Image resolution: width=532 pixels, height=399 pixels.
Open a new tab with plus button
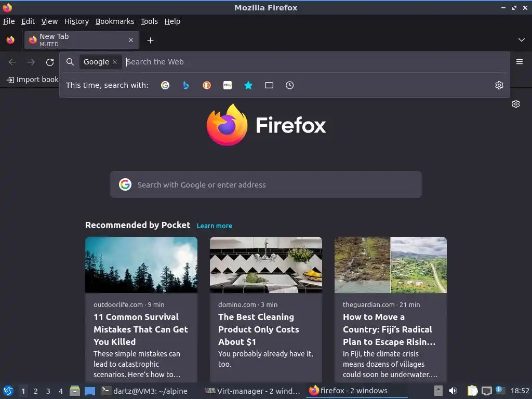pos(150,41)
